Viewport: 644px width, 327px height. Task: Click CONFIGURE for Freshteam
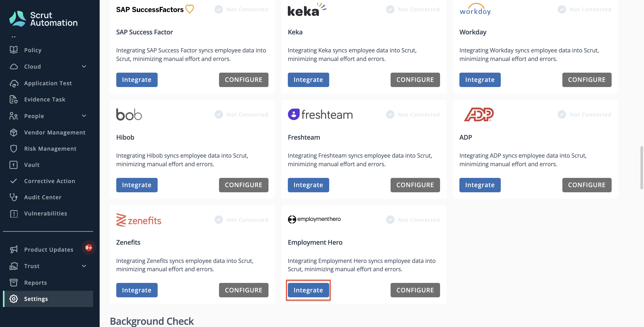point(415,185)
